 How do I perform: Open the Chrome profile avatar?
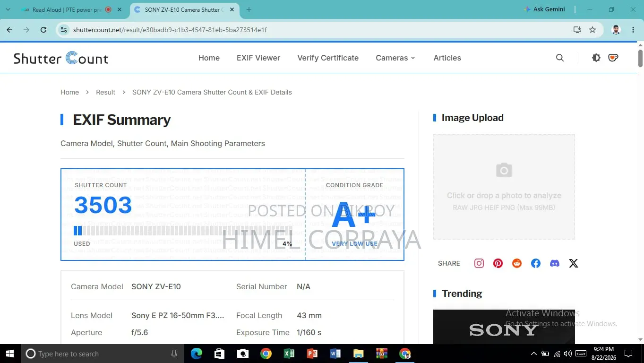click(616, 30)
